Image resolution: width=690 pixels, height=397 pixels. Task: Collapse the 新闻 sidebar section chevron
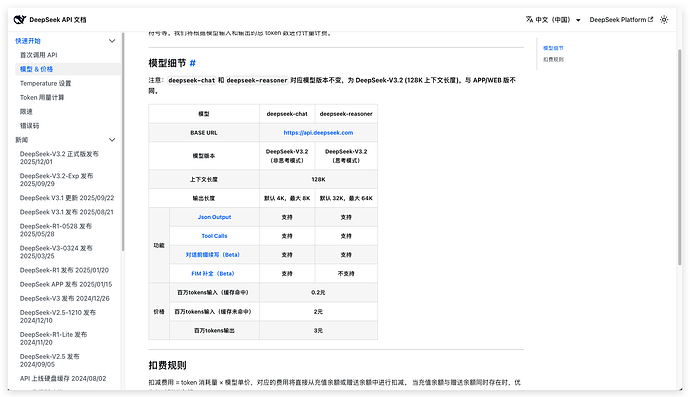pos(112,140)
